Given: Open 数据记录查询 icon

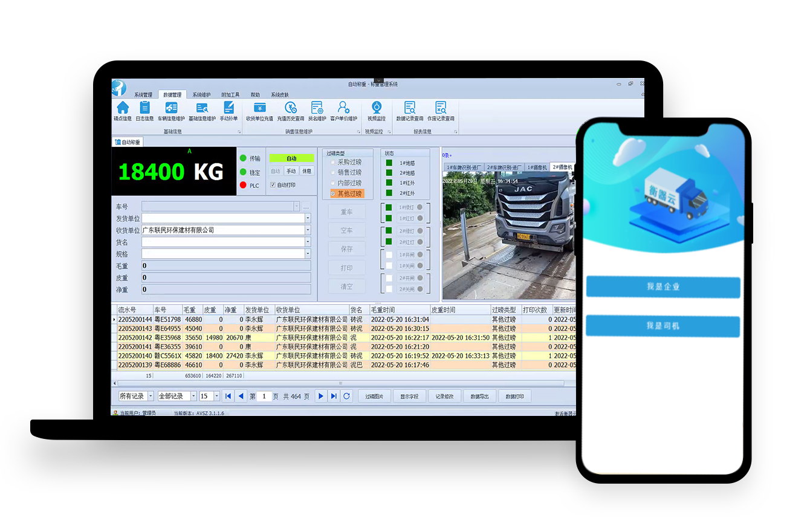Looking at the screenshot, I should [x=410, y=108].
